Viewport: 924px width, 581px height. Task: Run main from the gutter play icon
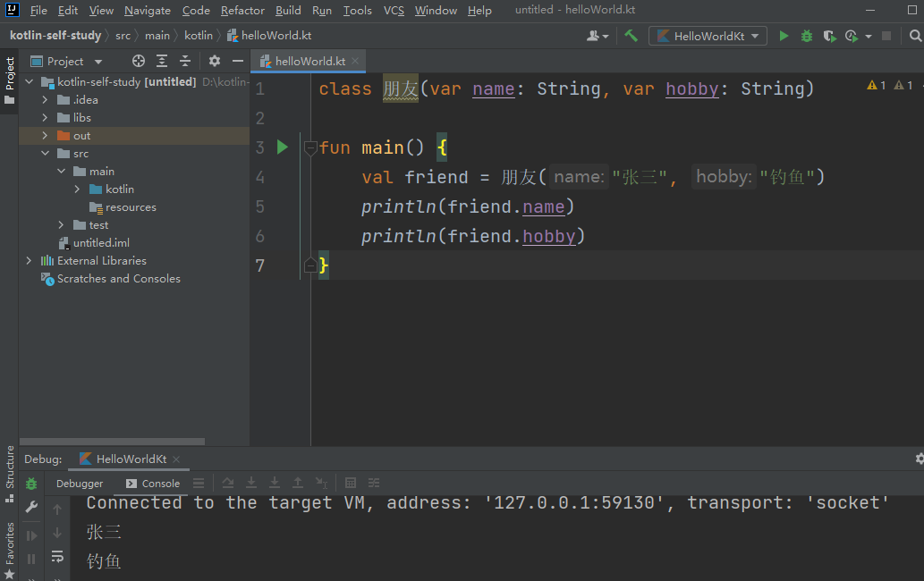(283, 147)
